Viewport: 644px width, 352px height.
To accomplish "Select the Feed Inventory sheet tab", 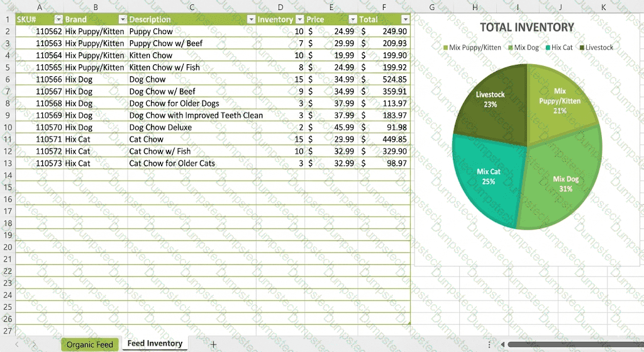I will 155,344.
